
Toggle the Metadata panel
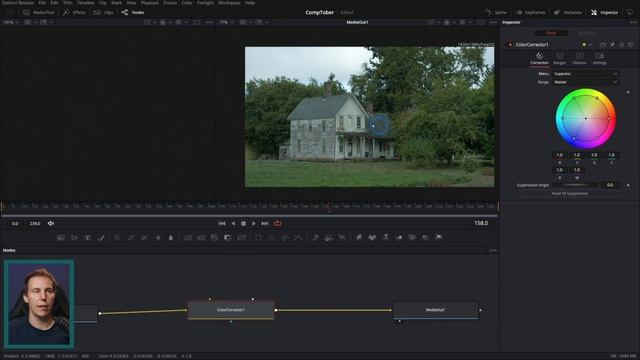(x=568, y=13)
